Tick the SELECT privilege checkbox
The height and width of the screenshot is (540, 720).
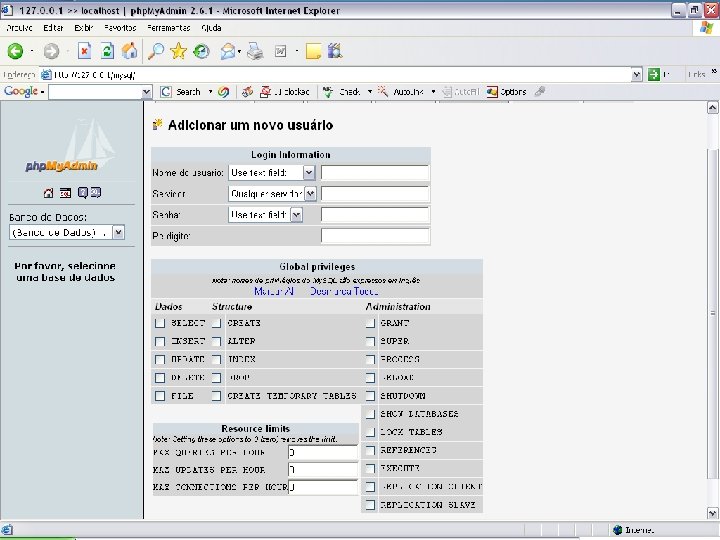point(160,323)
